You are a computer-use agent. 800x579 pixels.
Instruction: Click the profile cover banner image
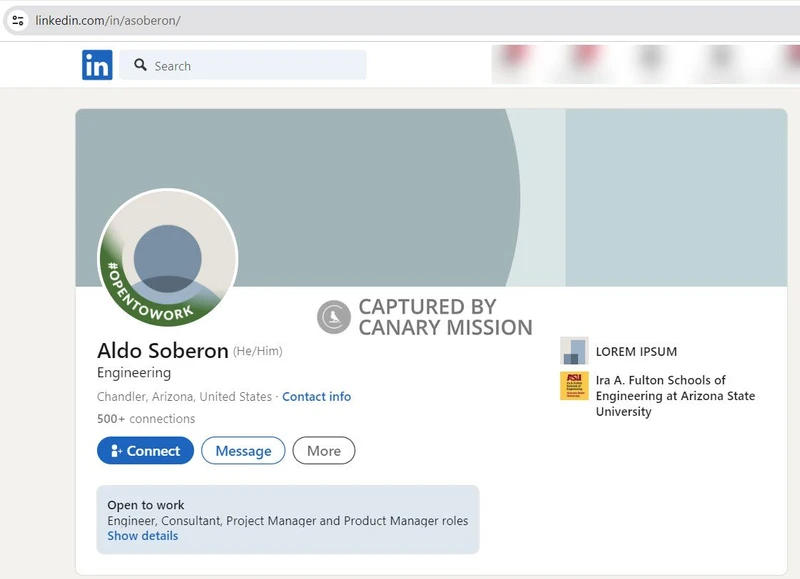click(450, 180)
